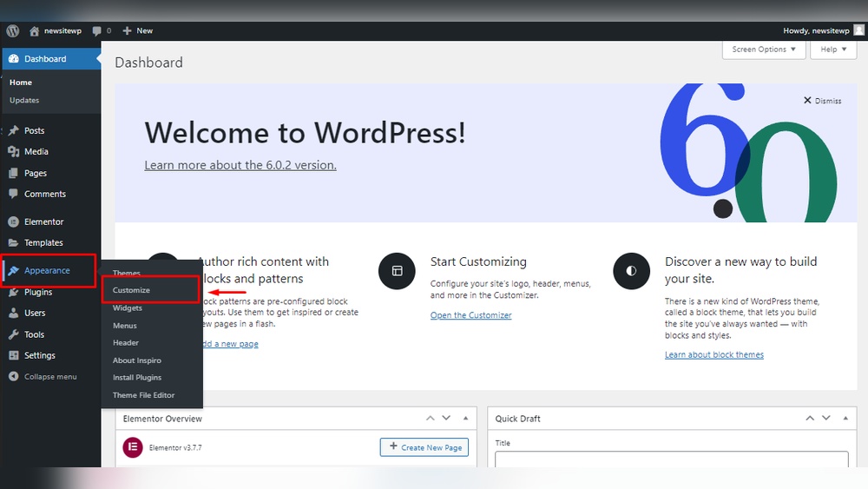
Task: Click the WordPress logo in admin bar
Action: pos(13,31)
